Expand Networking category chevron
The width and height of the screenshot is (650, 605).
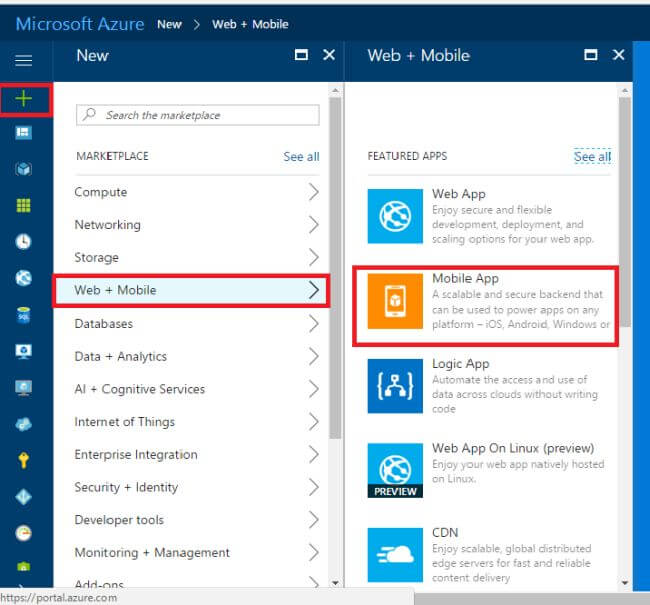[314, 225]
